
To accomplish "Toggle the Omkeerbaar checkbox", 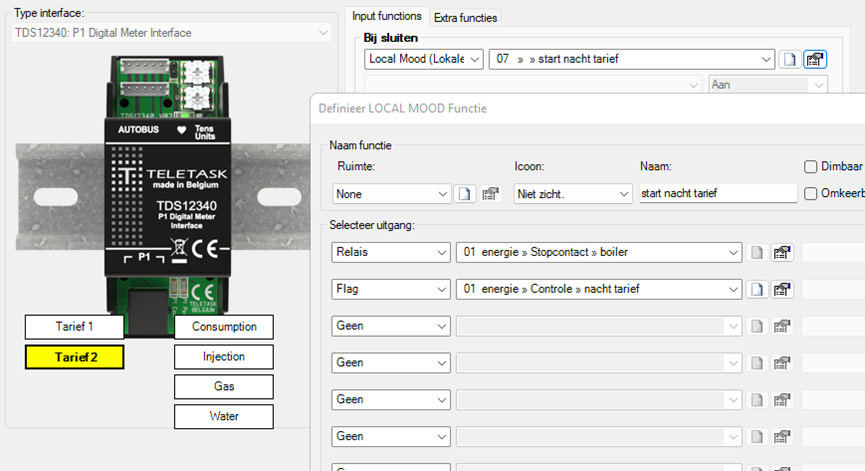I will coord(811,193).
